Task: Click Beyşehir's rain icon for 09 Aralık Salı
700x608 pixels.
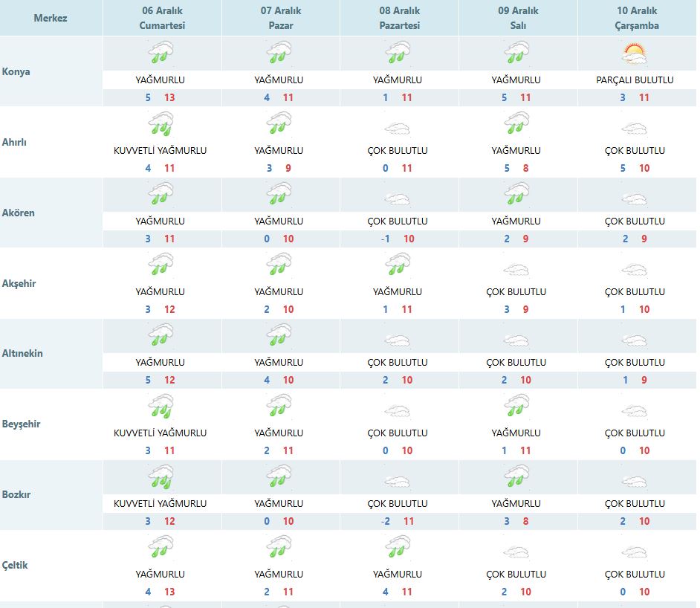Action: point(516,407)
